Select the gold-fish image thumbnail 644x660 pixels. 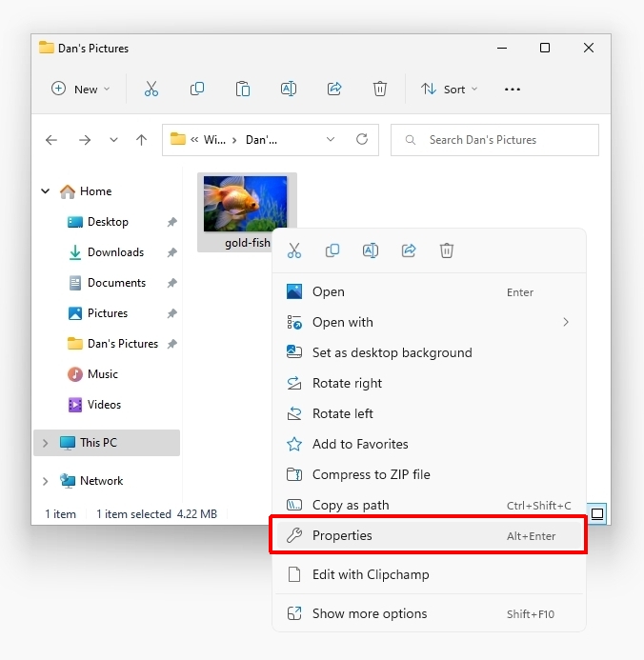[245, 205]
